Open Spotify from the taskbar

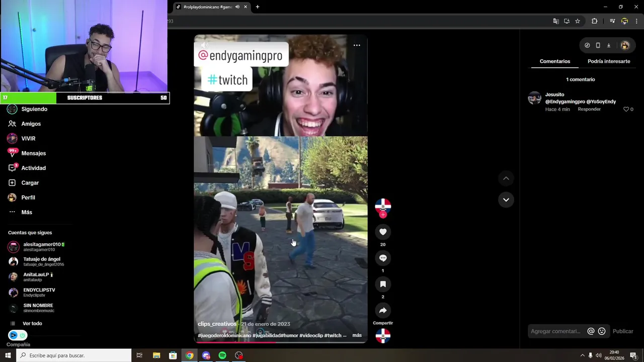pos(222,355)
